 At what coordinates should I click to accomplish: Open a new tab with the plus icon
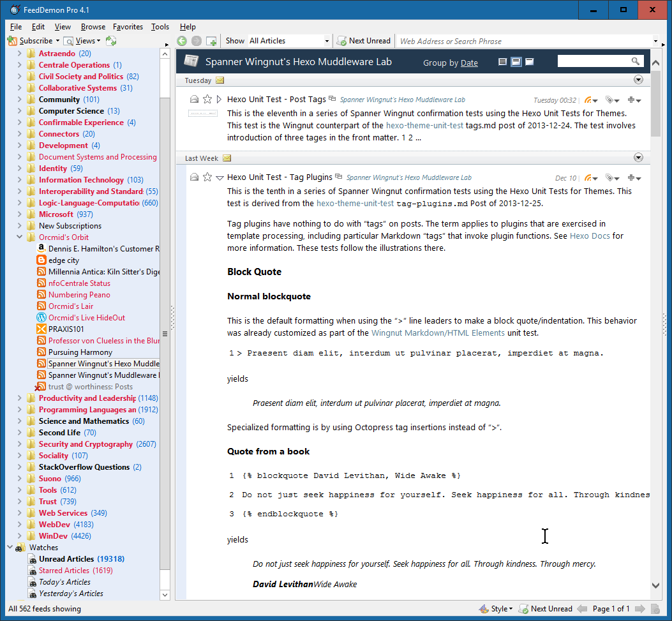tap(211, 41)
